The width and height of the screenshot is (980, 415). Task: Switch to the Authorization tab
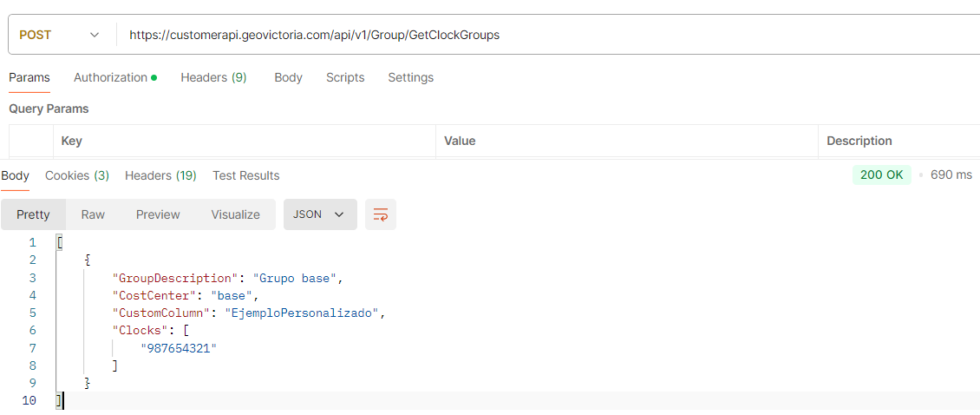114,77
